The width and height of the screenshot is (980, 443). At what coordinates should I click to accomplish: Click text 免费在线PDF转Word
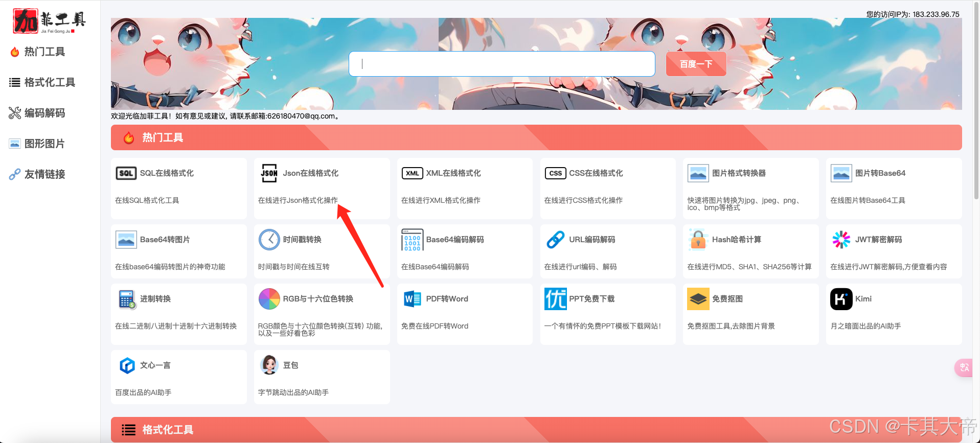[435, 326]
